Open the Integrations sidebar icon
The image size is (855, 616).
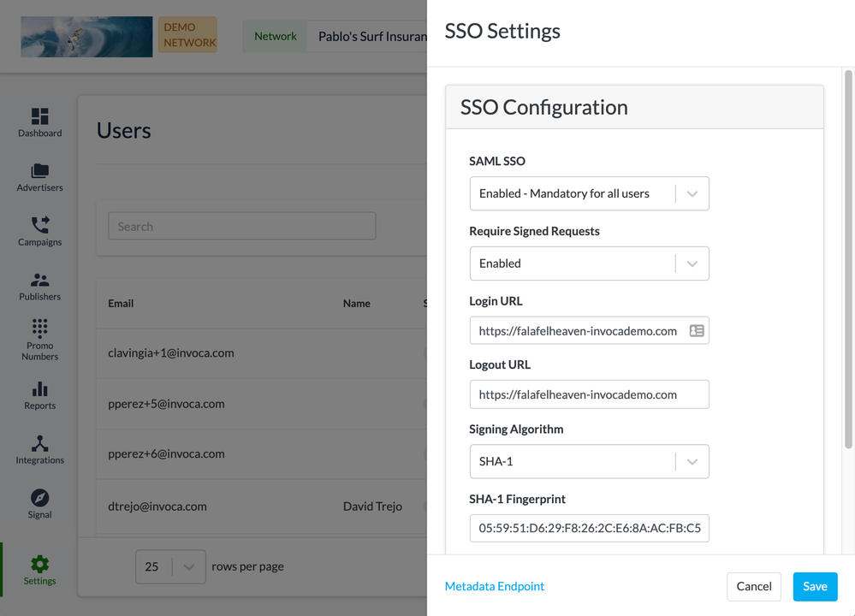pos(39,444)
